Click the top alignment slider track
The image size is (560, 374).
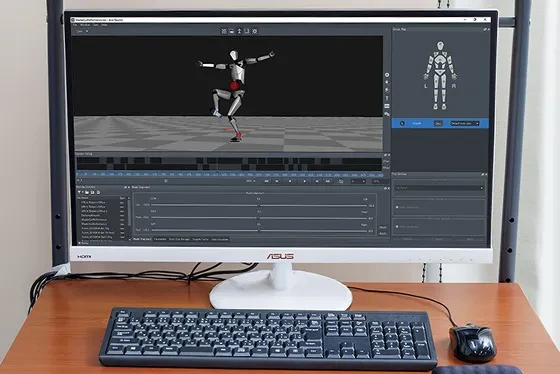pyautogui.click(x=259, y=205)
